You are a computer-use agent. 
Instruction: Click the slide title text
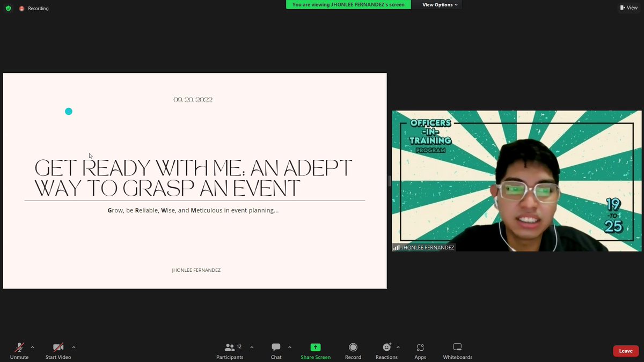tap(193, 178)
